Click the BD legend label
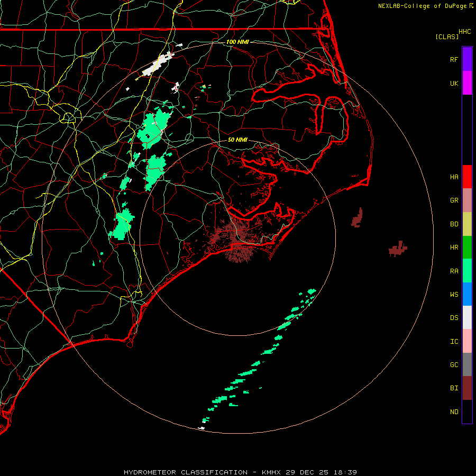Screen dimensions: 476x476 (454, 224)
